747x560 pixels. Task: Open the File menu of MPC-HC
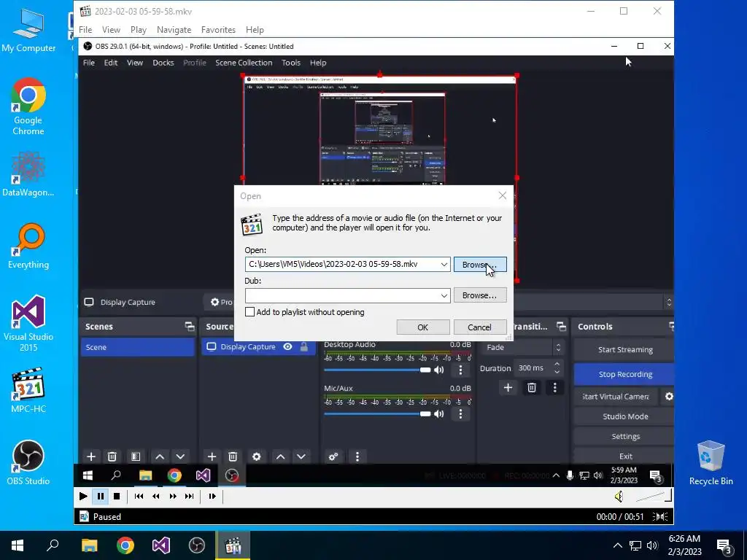point(85,29)
